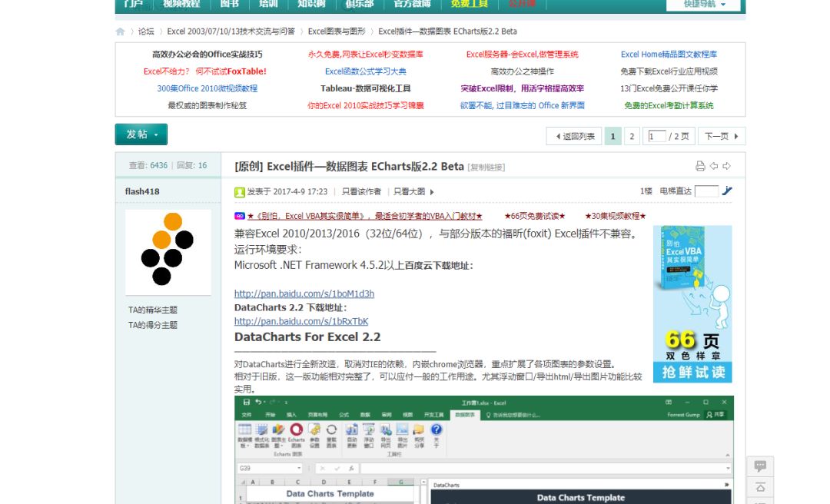This screenshot has width=830, height=504.
Task: Open the thread title breadcrumb link
Action: click(x=447, y=31)
